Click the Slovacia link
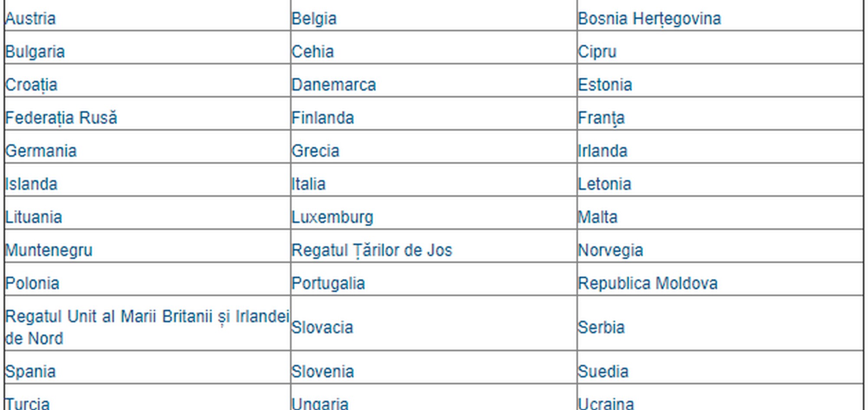868x410 pixels. (x=322, y=328)
